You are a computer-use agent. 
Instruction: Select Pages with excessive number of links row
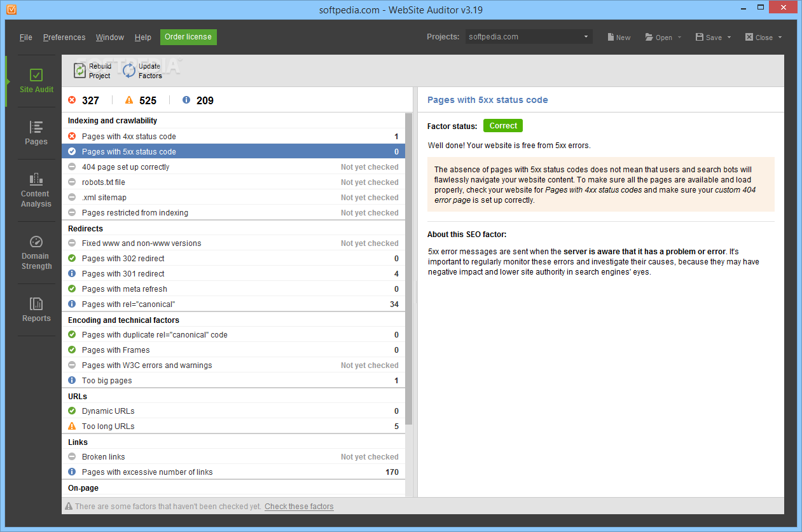click(x=233, y=472)
